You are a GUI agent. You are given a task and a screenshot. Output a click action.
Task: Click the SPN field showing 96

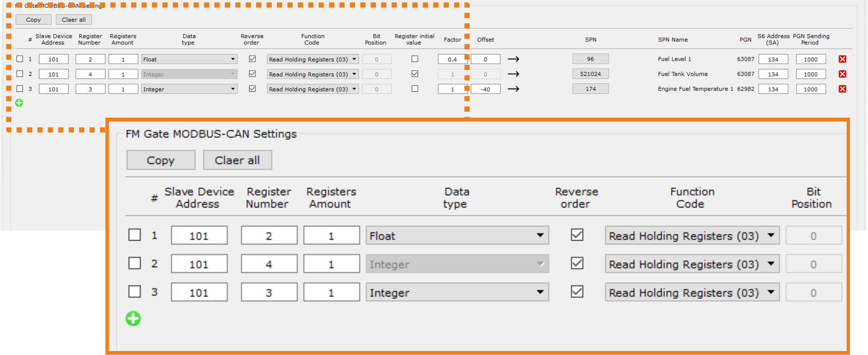590,59
